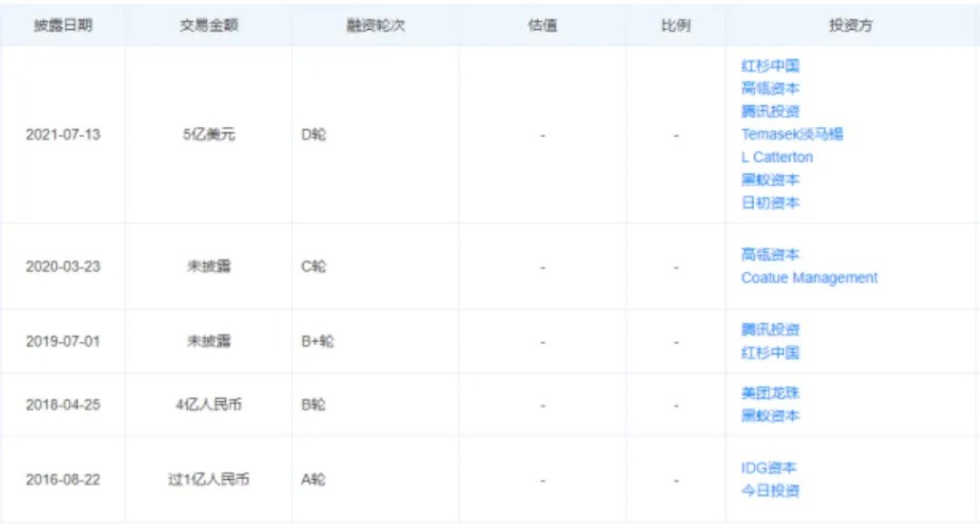The width and height of the screenshot is (980, 528).
Task: Select the date cell 2020-03-23
Action: (x=64, y=266)
